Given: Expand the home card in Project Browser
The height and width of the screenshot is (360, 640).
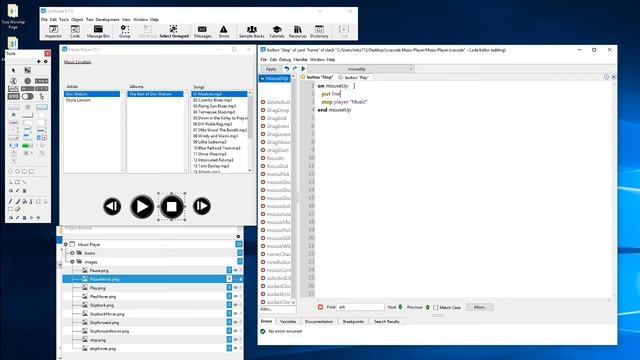Looking at the screenshot, I should coord(73,253).
